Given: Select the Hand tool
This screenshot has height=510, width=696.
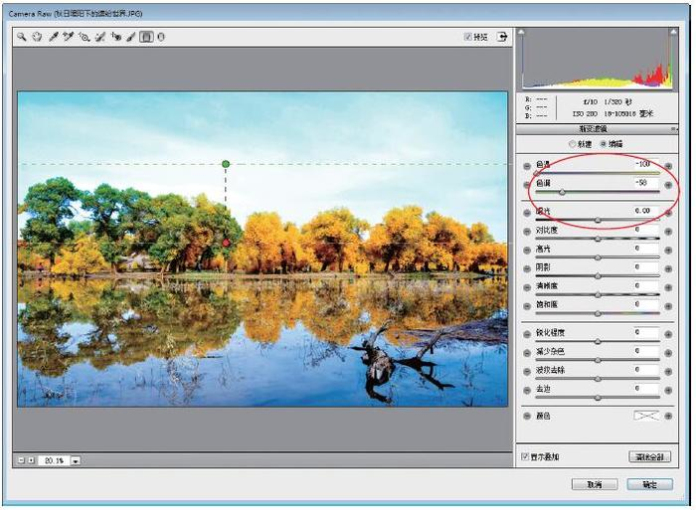Looking at the screenshot, I should pyautogui.click(x=36, y=37).
